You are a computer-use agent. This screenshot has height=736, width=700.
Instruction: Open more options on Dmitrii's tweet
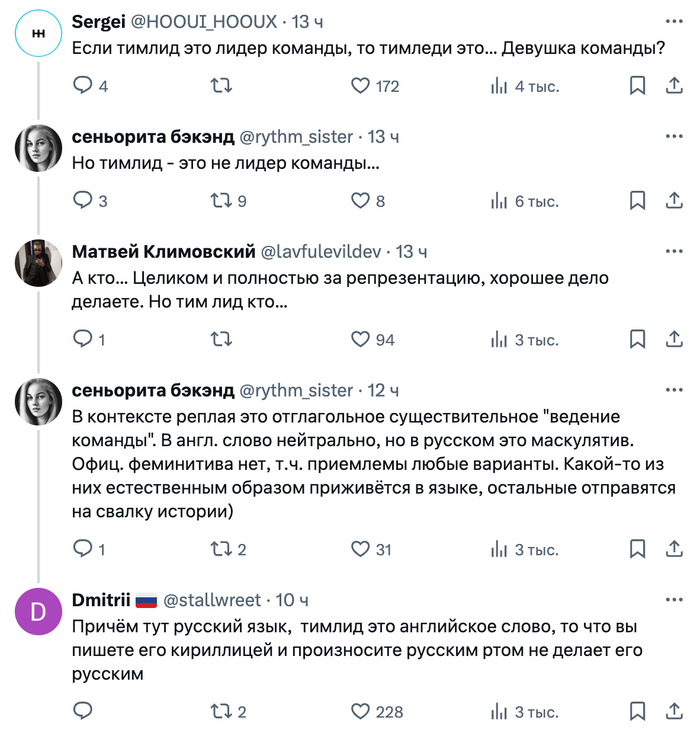click(x=674, y=600)
